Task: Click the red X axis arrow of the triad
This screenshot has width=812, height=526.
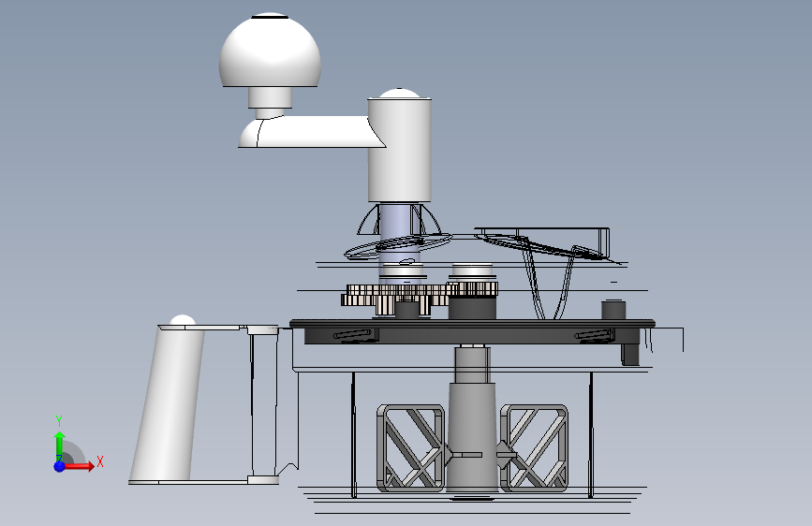Action: click(x=79, y=466)
